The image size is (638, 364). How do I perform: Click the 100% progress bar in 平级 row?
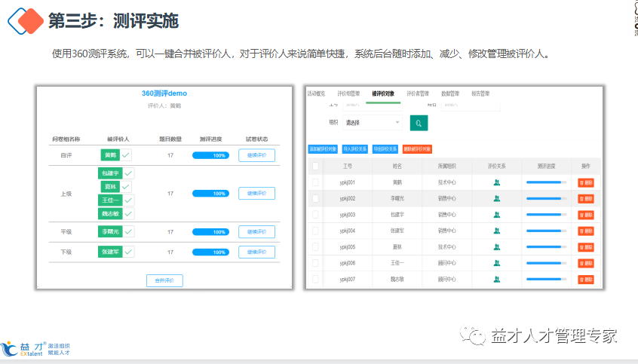click(210, 232)
